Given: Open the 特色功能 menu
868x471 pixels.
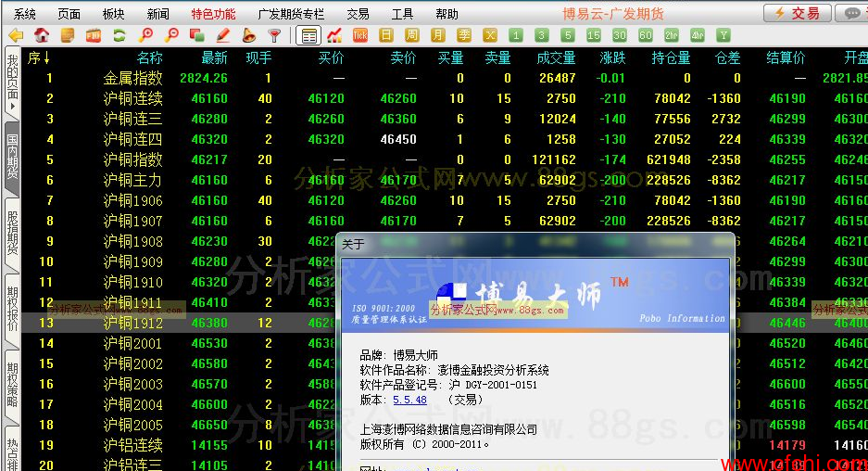Looking at the screenshot, I should 213,14.
